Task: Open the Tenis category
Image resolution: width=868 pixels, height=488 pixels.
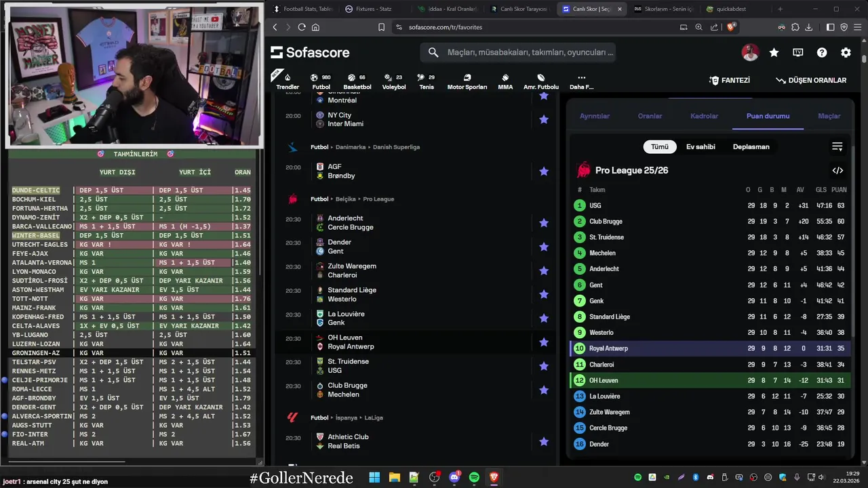Action: point(427,81)
